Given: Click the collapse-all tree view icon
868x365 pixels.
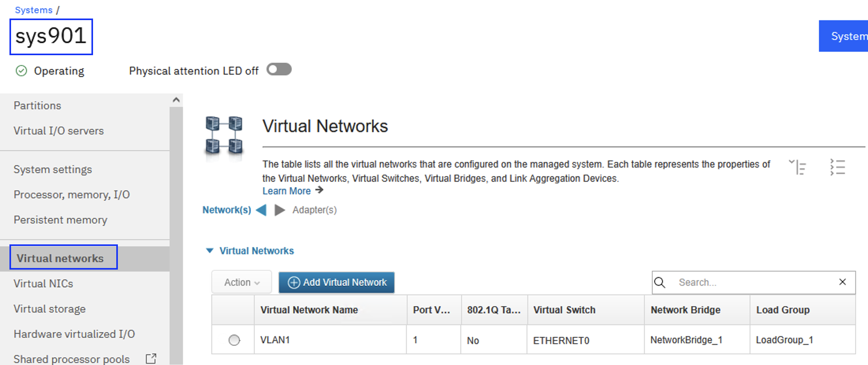Looking at the screenshot, I should pos(798,167).
